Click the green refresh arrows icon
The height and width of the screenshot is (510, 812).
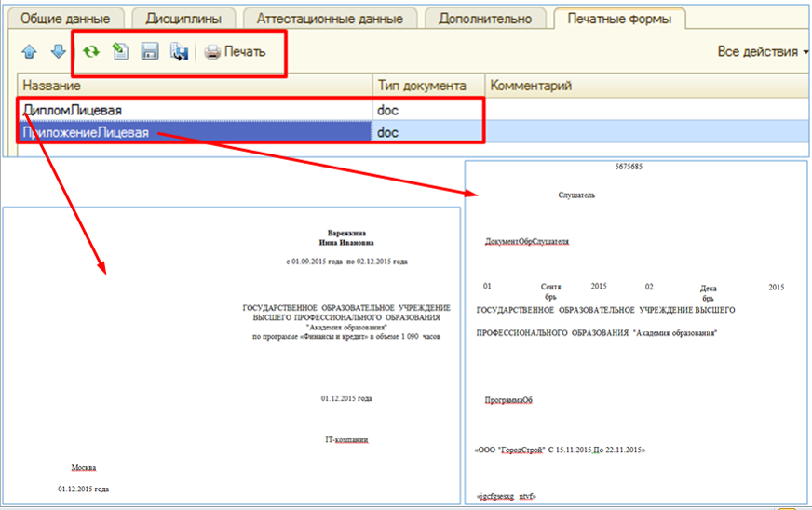(91, 52)
